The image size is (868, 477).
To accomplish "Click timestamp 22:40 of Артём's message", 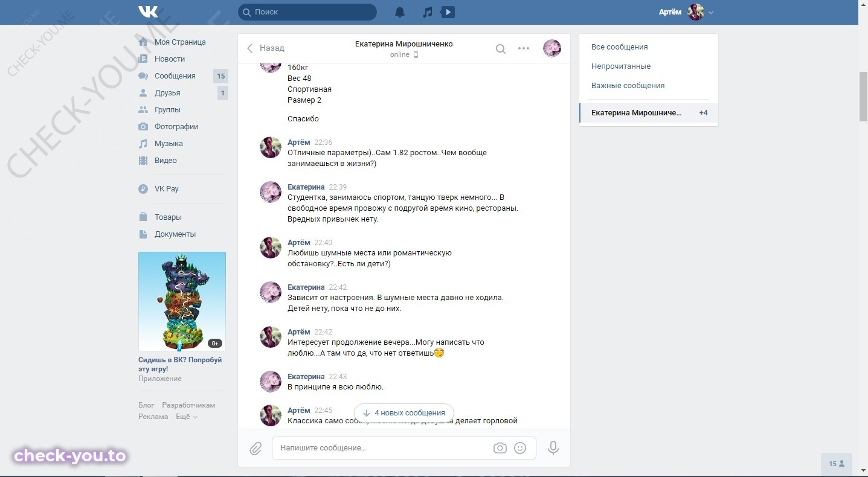I will 323,243.
